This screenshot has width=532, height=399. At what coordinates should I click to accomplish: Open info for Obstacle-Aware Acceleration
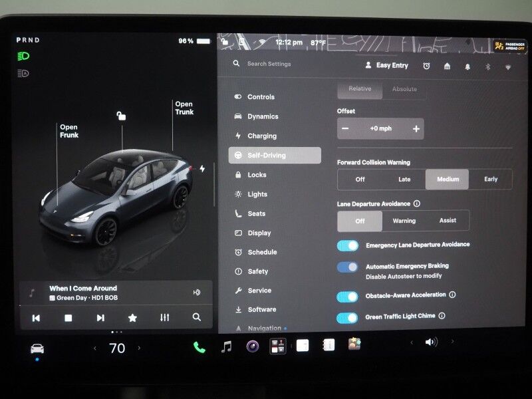click(x=452, y=295)
